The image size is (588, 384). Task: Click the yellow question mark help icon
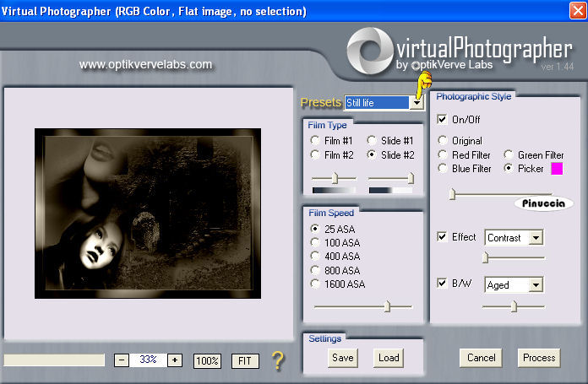(x=278, y=360)
